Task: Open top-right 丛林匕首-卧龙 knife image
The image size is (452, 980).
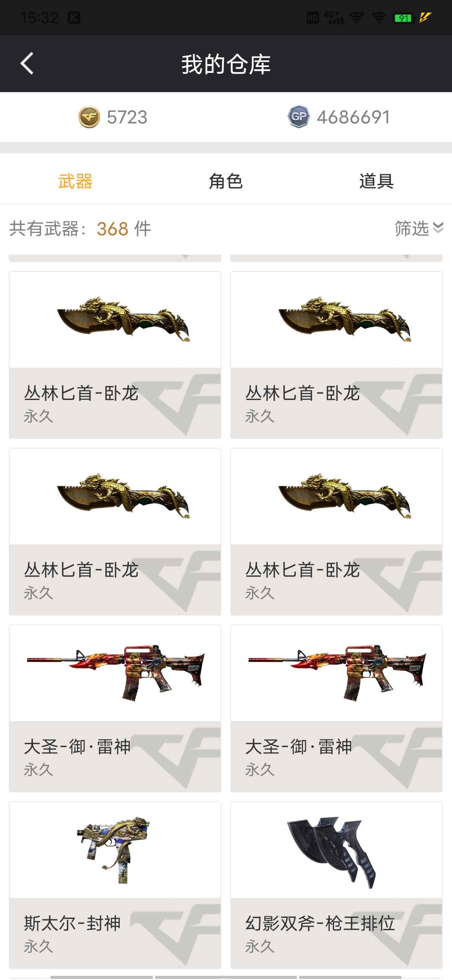Action: (345, 319)
